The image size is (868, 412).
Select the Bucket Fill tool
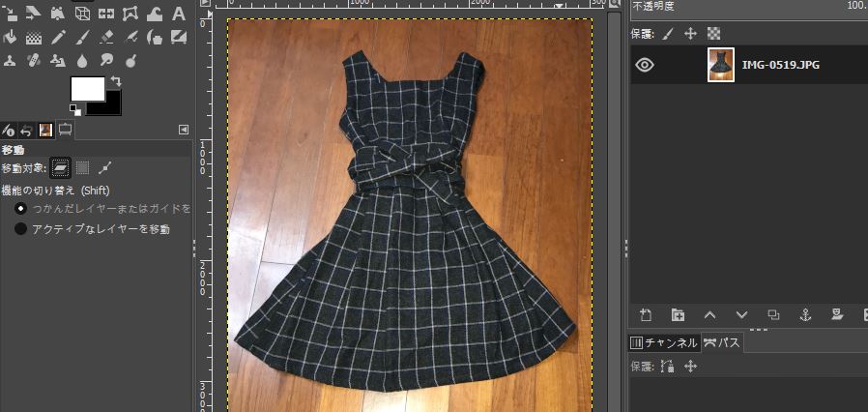[x=10, y=38]
